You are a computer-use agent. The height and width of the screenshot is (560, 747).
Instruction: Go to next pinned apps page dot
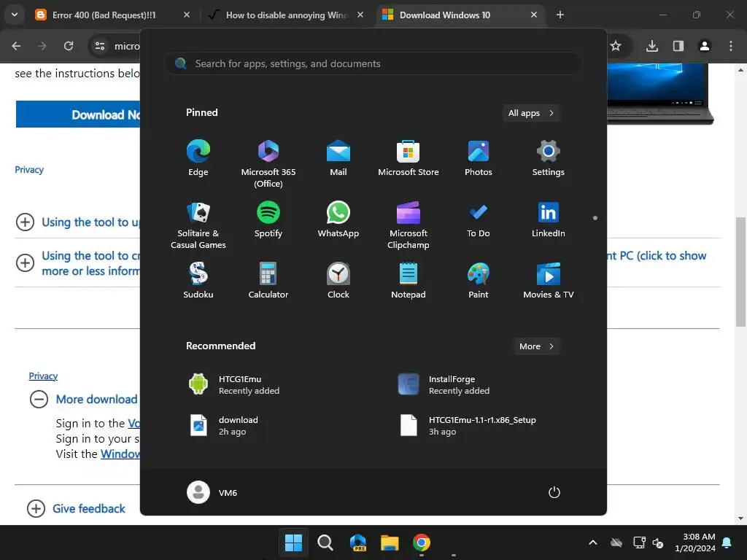[x=595, y=218]
